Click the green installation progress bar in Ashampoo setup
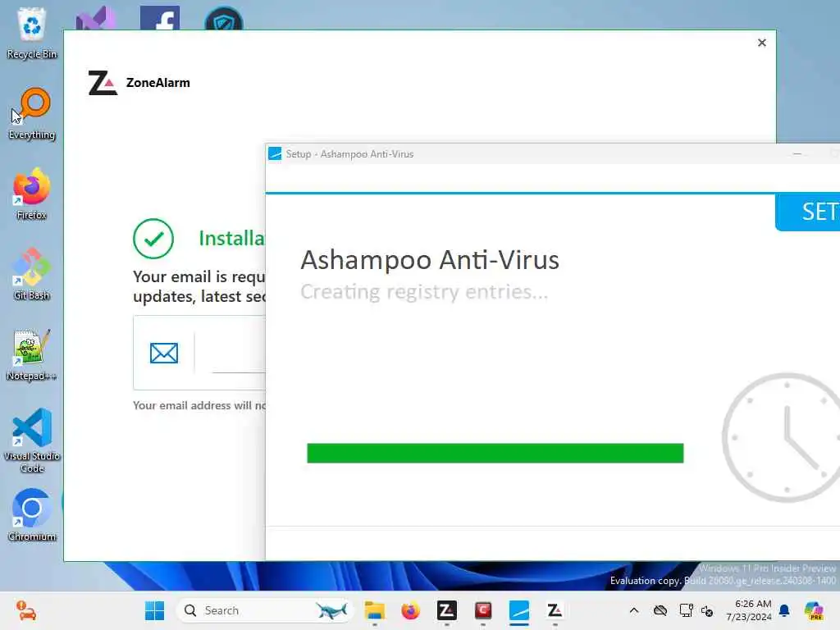Viewport: 840px width, 630px height. point(495,453)
